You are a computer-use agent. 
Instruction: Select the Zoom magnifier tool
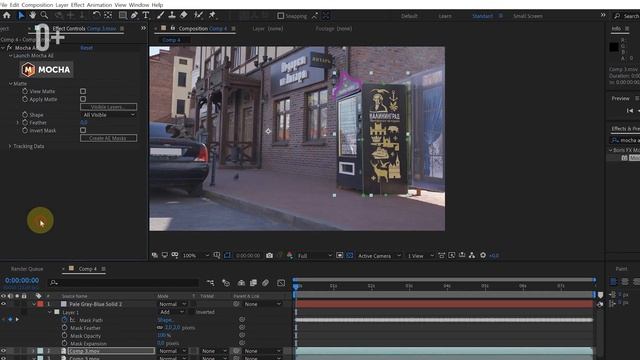tap(44, 15)
